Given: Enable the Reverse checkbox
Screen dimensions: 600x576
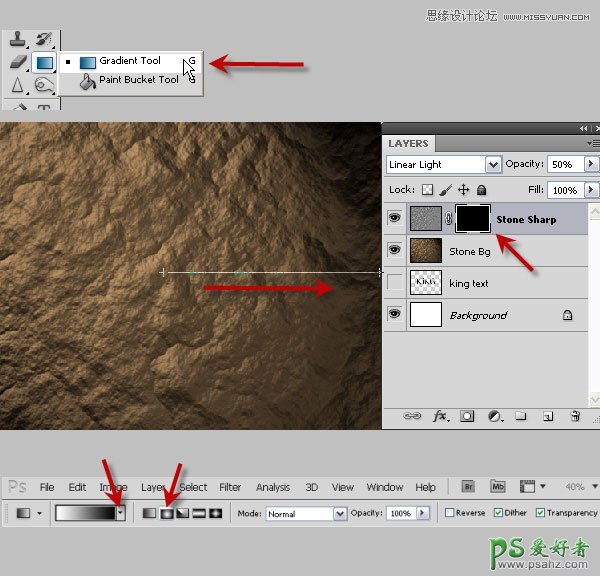Looking at the screenshot, I should coord(450,513).
